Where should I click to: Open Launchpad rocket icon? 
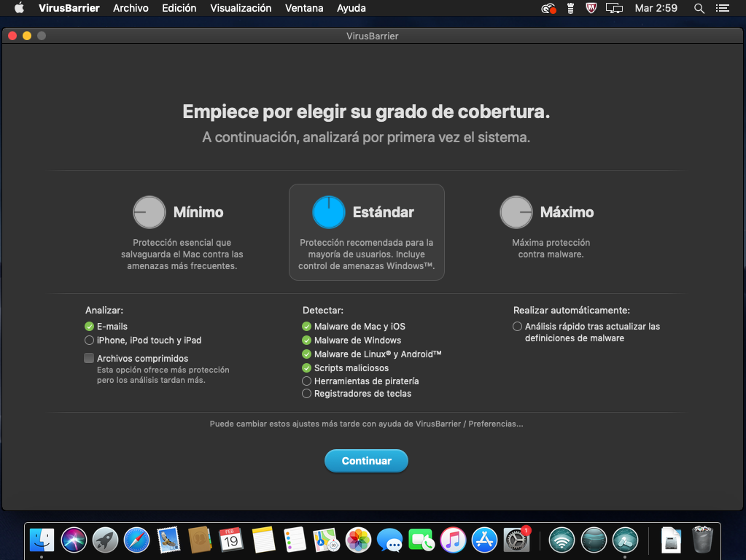pyautogui.click(x=105, y=540)
